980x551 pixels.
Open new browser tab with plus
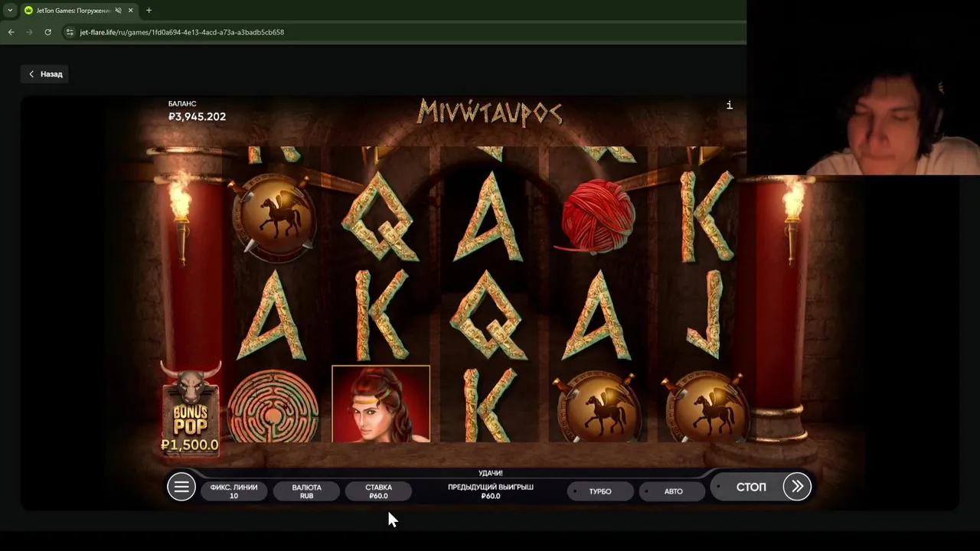point(149,10)
